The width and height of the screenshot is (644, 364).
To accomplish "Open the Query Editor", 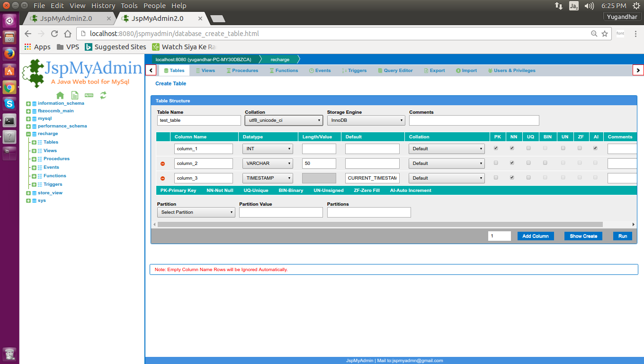I will pos(395,70).
